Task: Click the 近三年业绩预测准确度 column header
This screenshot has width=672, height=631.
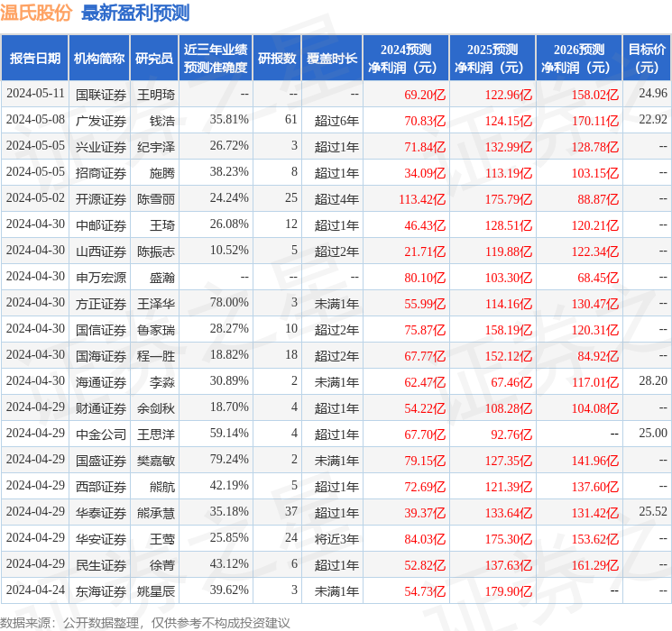Action: [216, 59]
